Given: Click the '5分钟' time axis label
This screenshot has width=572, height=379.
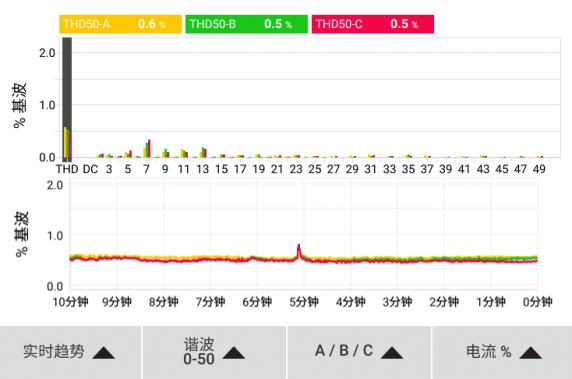Looking at the screenshot, I should pyautogui.click(x=304, y=302).
